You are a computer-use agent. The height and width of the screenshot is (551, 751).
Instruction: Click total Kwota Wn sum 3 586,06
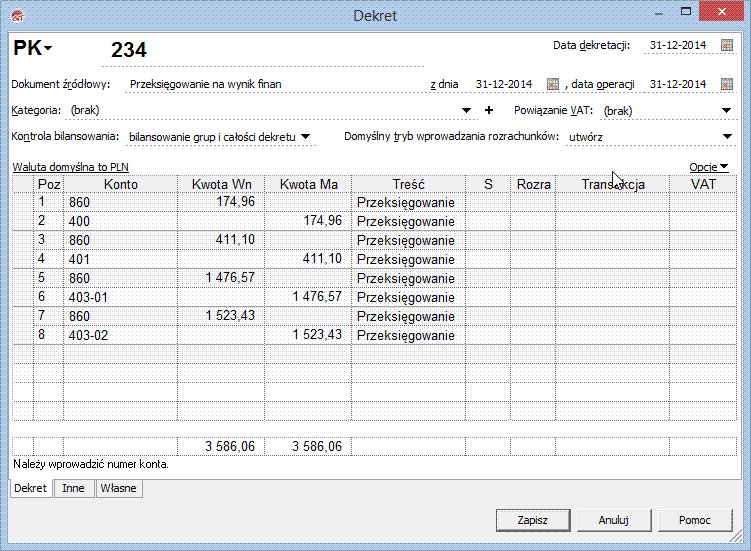(230, 447)
